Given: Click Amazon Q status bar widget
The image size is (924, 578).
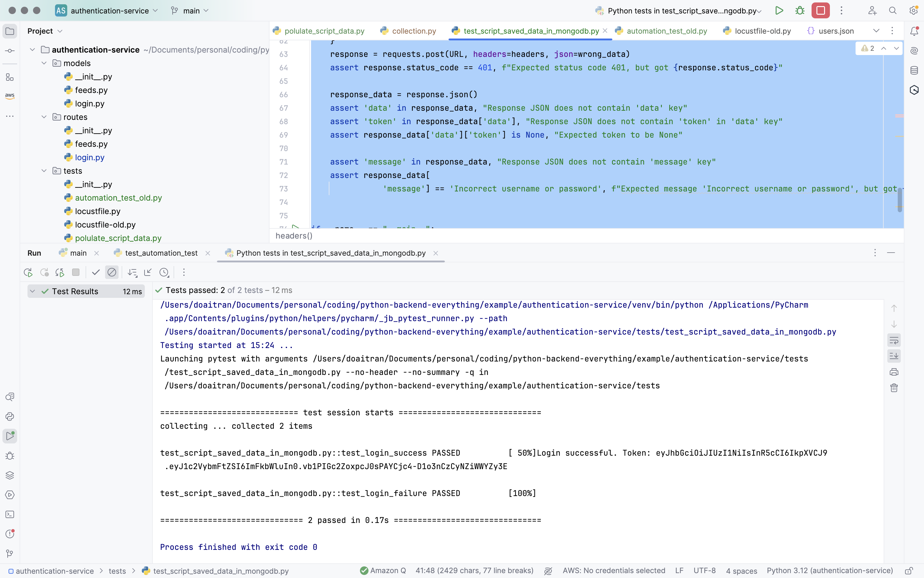Looking at the screenshot, I should coord(383,571).
